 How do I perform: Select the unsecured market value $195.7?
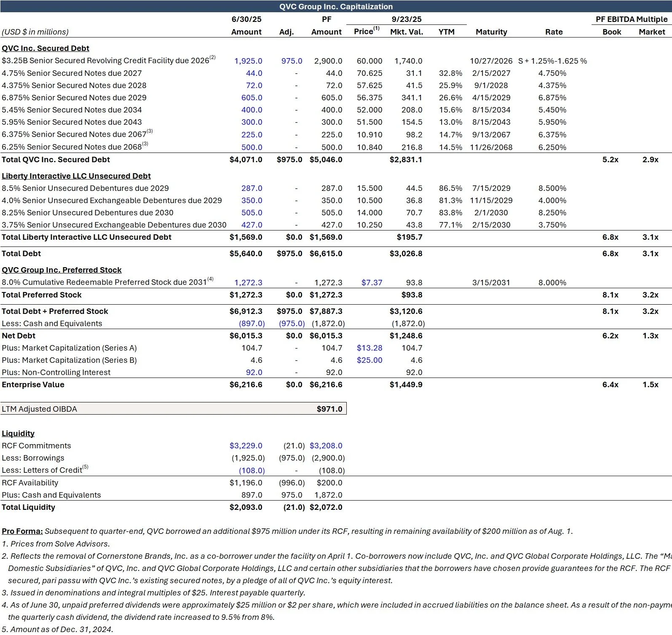tap(410, 237)
